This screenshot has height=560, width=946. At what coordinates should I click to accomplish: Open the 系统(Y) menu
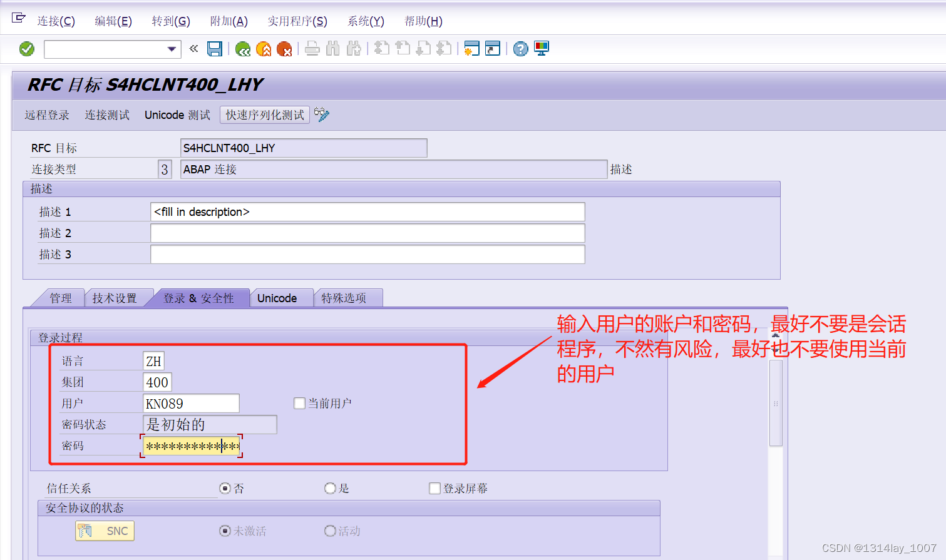coord(365,21)
